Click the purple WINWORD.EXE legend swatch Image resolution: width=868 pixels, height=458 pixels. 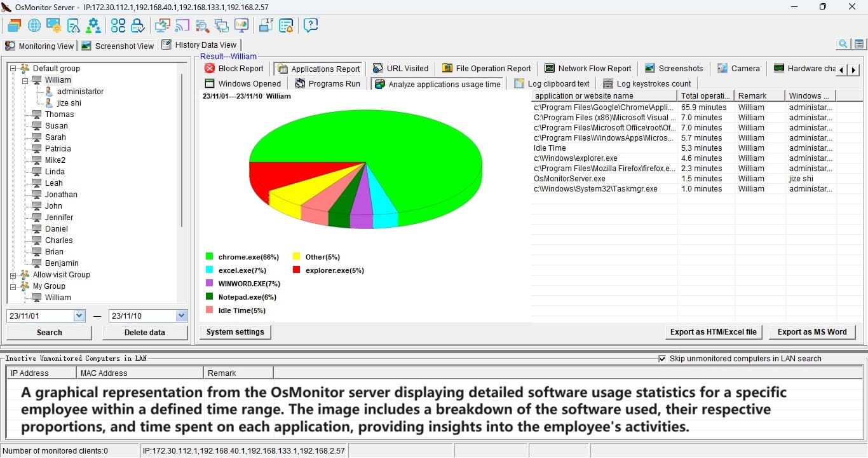point(209,284)
